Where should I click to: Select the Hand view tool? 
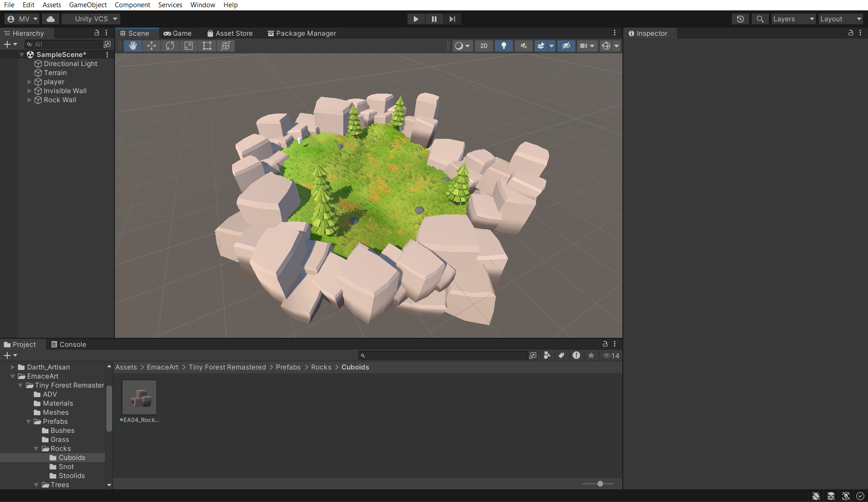[x=133, y=46]
